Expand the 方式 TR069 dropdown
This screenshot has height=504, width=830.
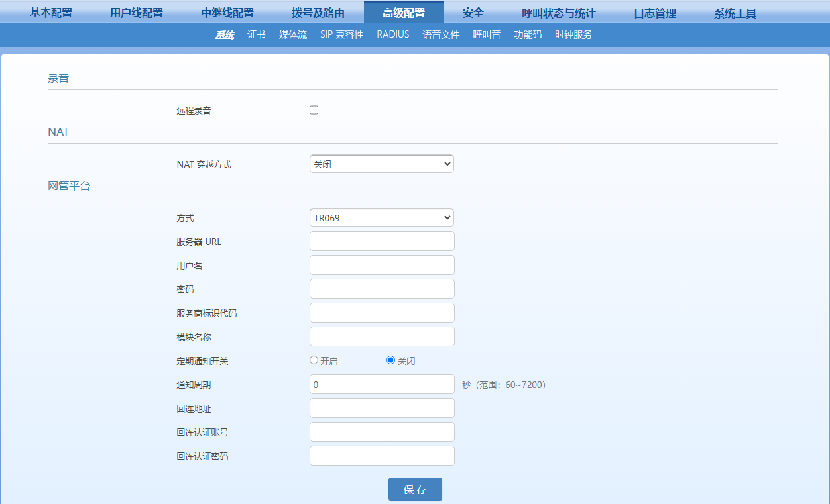coord(381,217)
